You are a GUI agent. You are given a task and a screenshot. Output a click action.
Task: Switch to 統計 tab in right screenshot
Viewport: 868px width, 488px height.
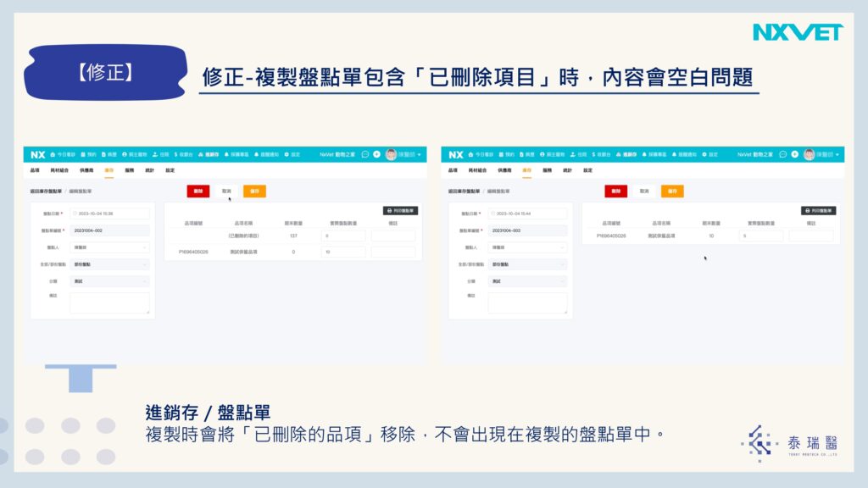567,170
